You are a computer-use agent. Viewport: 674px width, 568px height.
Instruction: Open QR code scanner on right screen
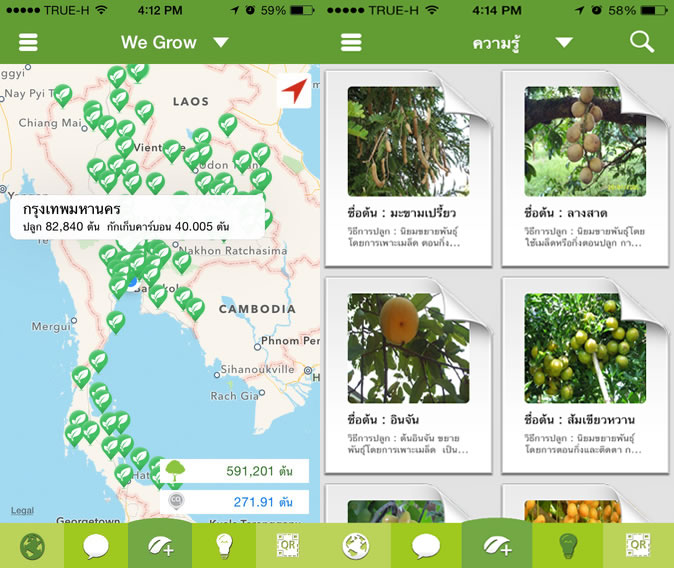pos(638,546)
